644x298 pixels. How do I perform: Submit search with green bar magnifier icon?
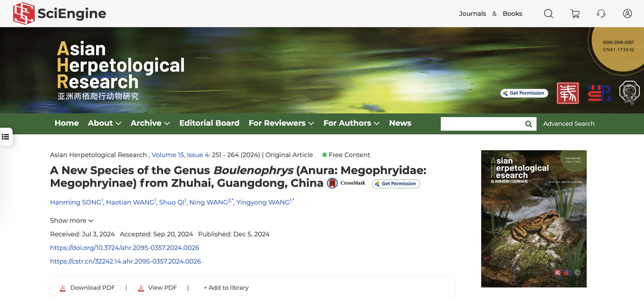(528, 124)
